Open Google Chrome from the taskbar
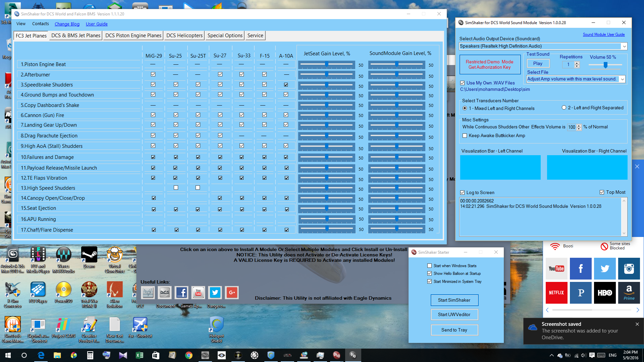 point(189,355)
